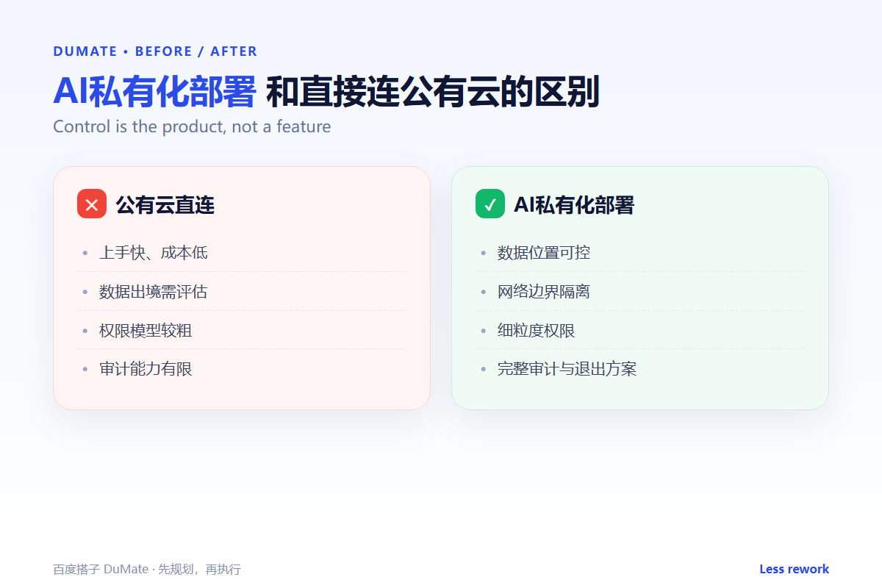Click the footer text '百度搭子 DuMate · 先规划，再执行'
The image size is (882, 588).
tap(147, 570)
